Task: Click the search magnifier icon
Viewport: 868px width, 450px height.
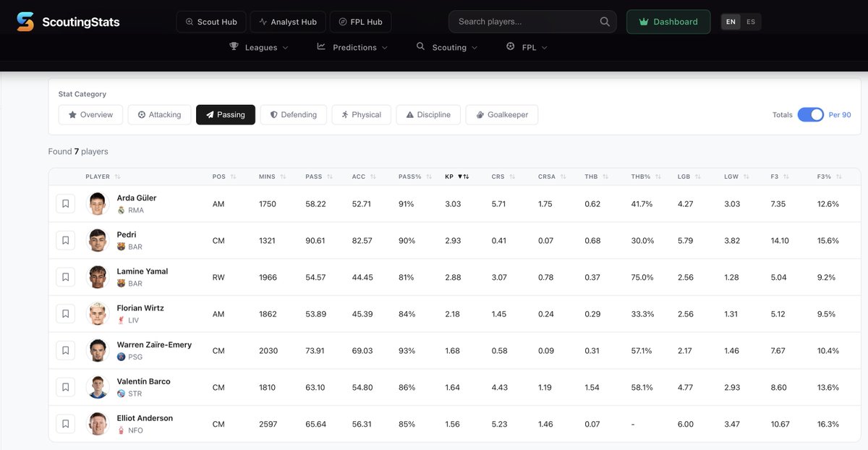Action: (605, 22)
